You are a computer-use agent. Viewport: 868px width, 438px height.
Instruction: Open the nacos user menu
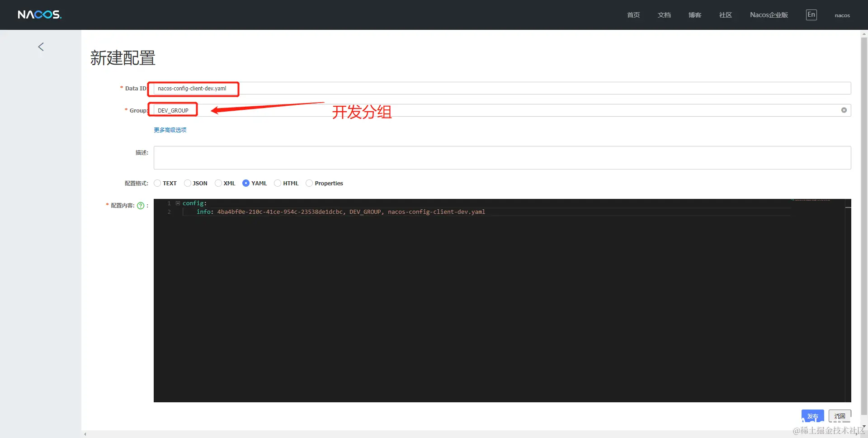click(842, 15)
